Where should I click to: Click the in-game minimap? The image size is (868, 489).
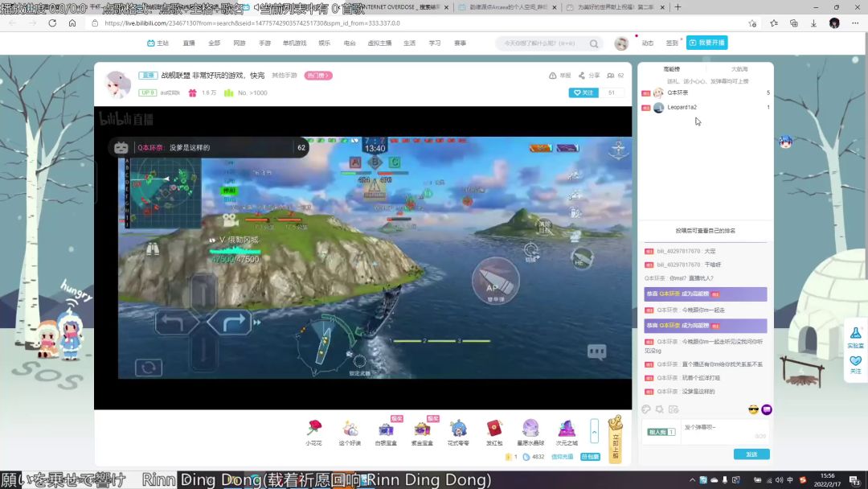[162, 193]
